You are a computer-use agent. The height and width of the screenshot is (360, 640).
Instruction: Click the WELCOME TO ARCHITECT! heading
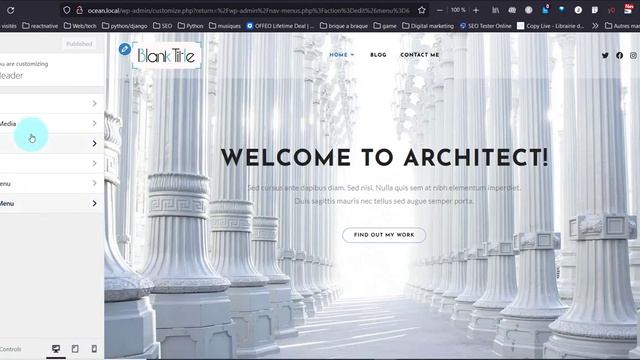click(x=384, y=158)
